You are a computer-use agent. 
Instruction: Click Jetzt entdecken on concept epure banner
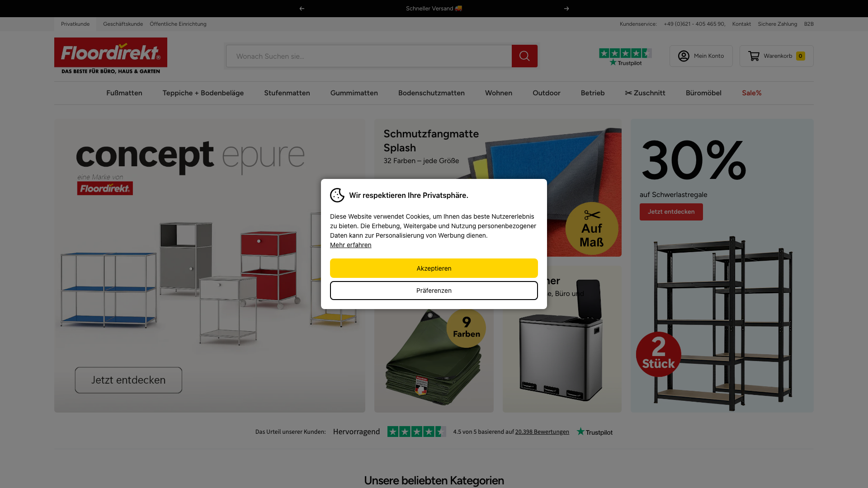tap(128, 380)
